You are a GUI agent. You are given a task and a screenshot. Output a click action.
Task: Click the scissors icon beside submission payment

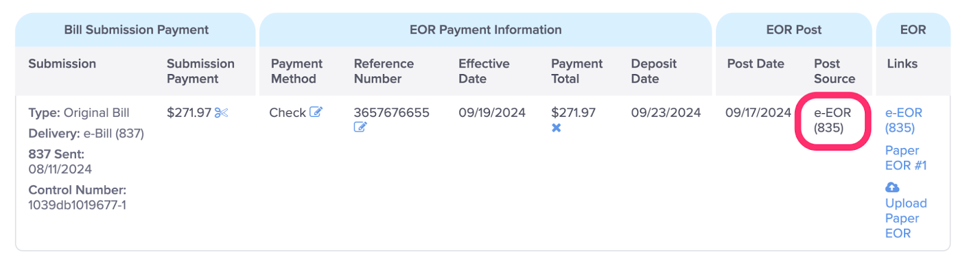[221, 113]
